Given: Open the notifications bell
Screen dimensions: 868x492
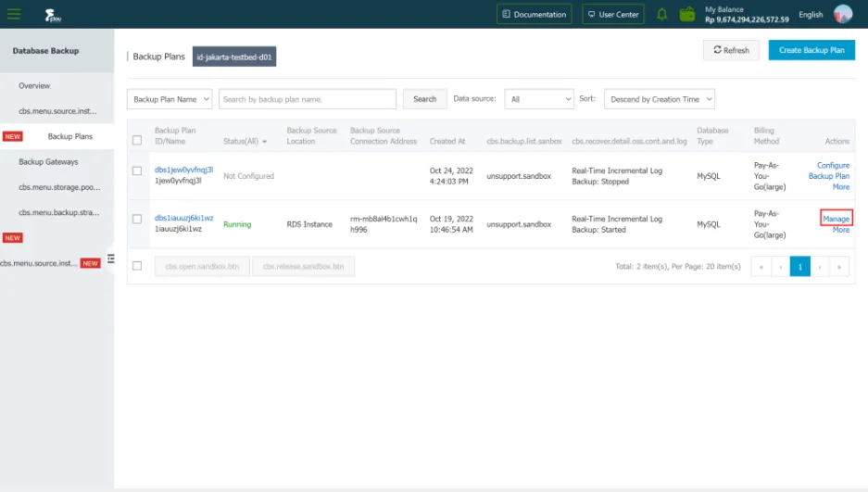Looking at the screenshot, I should pyautogui.click(x=661, y=14).
